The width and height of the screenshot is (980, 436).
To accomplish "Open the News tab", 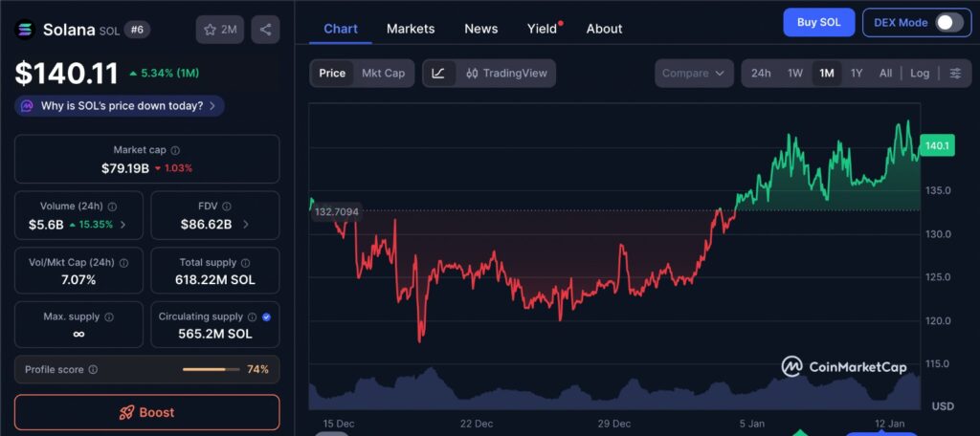I will click(x=480, y=29).
